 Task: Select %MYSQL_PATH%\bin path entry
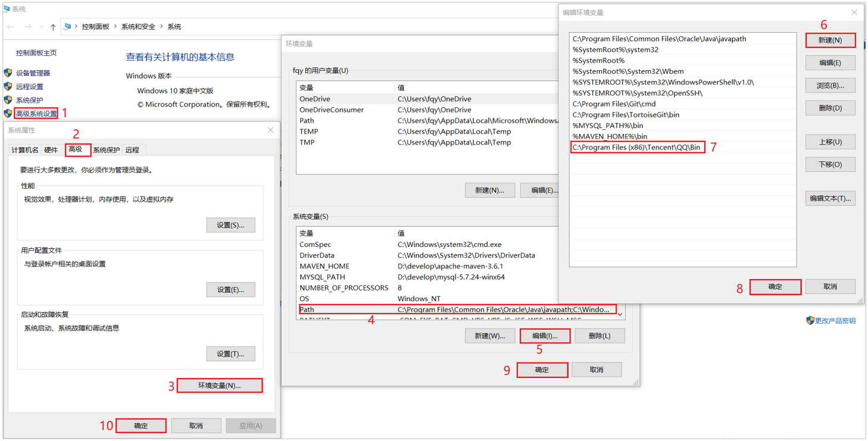[683, 126]
